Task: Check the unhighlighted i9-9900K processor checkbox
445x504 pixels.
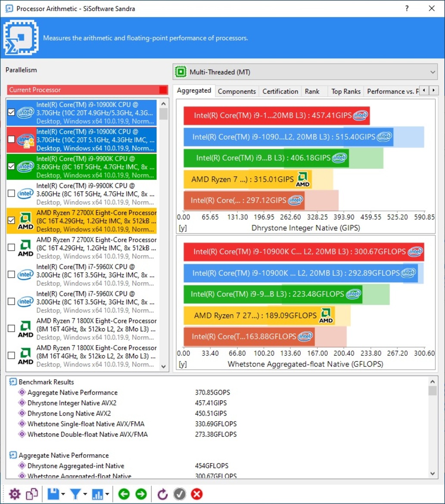Action: click(11, 193)
